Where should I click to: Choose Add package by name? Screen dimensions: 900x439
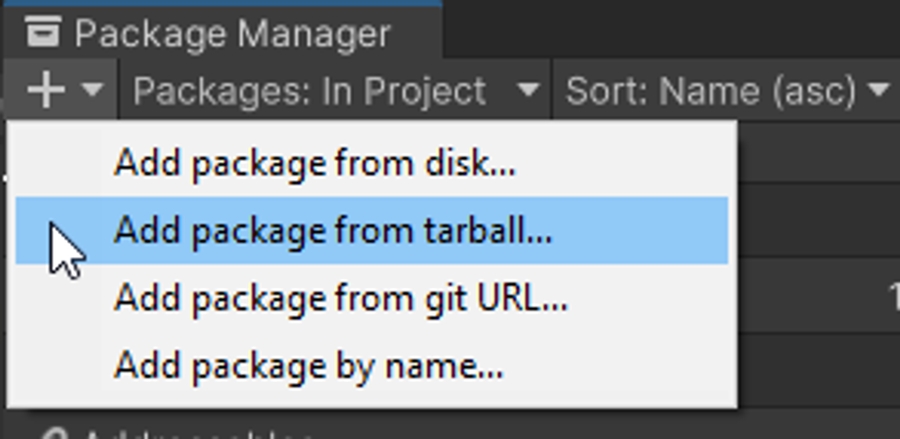pyautogui.click(x=308, y=365)
